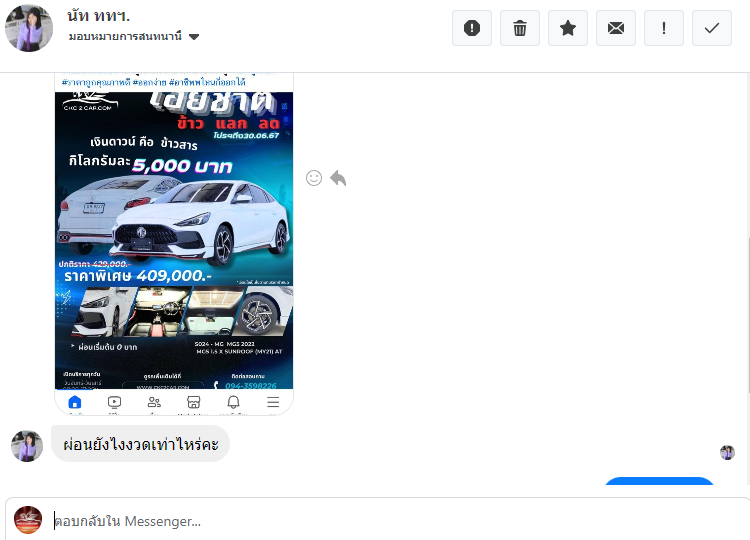The image size is (750, 540).
Task: Star this conversation as follow-up
Action: point(568,28)
